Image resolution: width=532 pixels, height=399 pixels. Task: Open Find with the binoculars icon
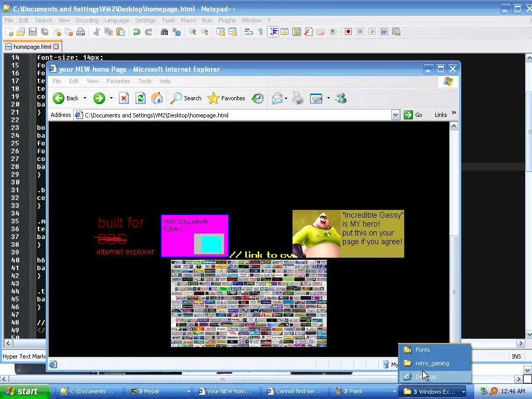[x=165, y=32]
